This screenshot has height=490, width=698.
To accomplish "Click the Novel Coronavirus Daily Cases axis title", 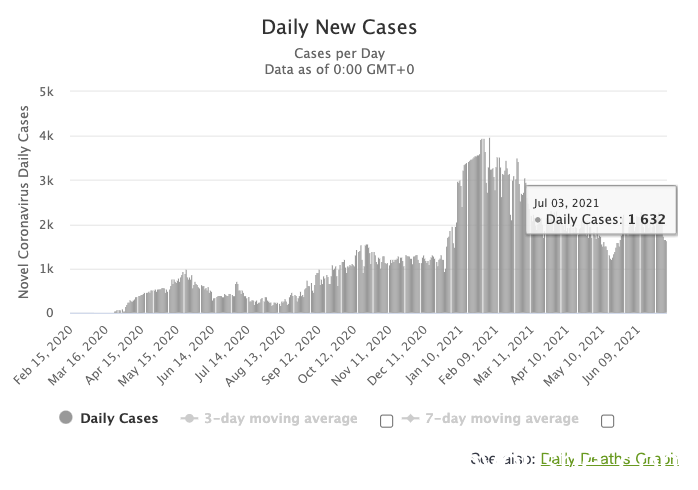I will [23, 202].
